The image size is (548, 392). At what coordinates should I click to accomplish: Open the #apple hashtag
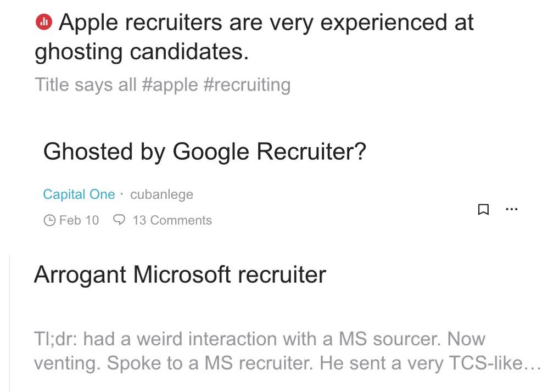click(170, 85)
